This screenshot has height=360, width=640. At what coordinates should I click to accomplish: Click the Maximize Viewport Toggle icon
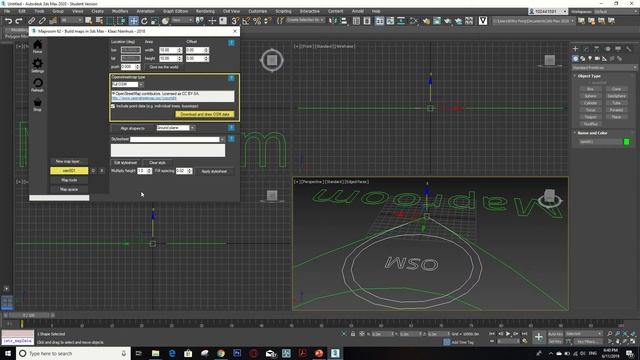point(633,341)
